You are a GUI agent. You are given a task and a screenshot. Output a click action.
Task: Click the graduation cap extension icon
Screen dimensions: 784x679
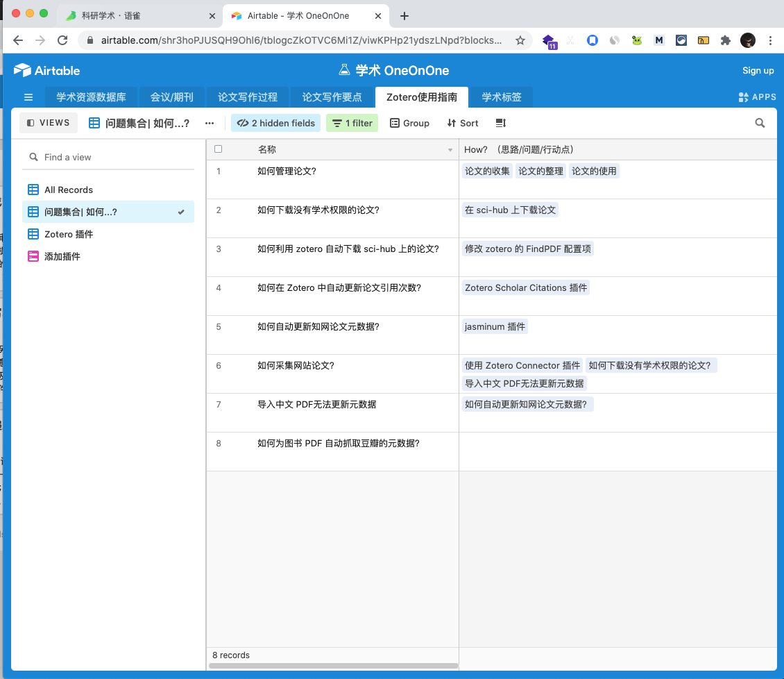(549, 42)
